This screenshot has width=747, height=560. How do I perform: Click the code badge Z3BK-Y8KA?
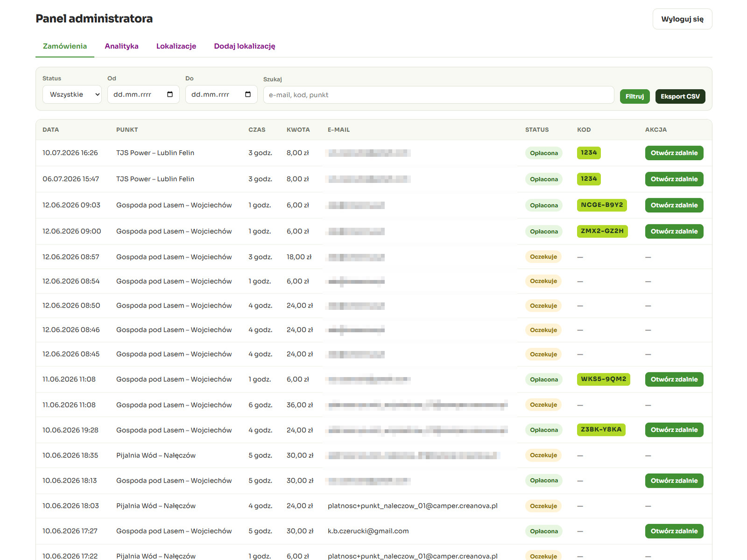601,430
